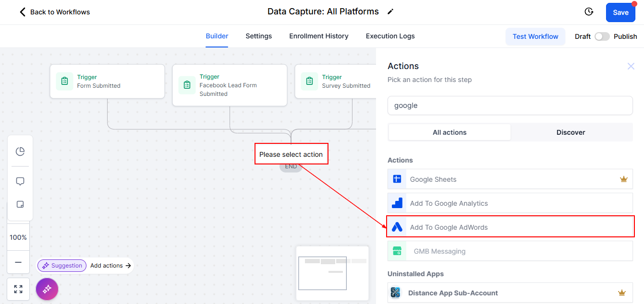Screen dimensions: 644x304
Task: Click the workflow minimap thumbnail
Action: click(x=332, y=273)
